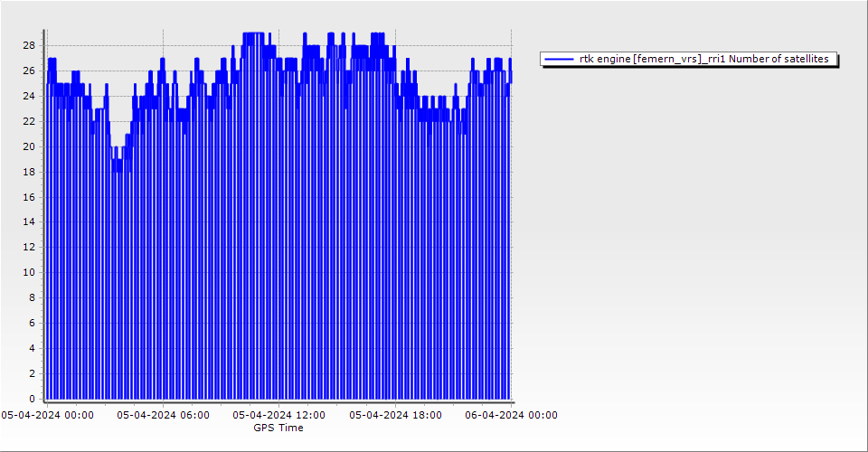Click the y-axis tick label 0

(32, 399)
